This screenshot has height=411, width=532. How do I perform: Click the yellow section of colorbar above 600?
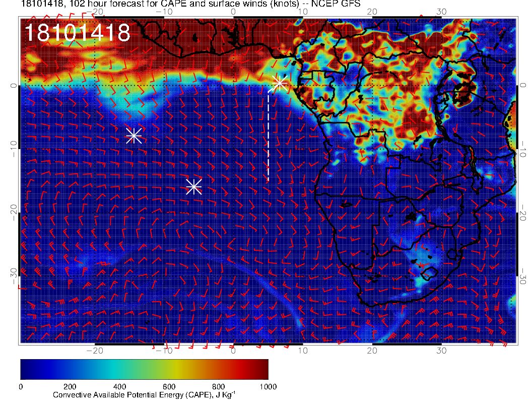click(173, 369)
